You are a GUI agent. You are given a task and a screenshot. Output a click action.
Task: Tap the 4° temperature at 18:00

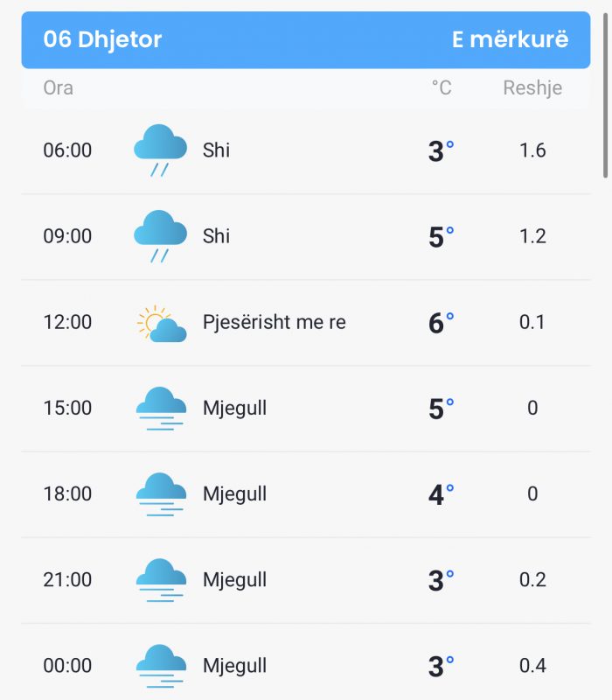[x=442, y=494]
